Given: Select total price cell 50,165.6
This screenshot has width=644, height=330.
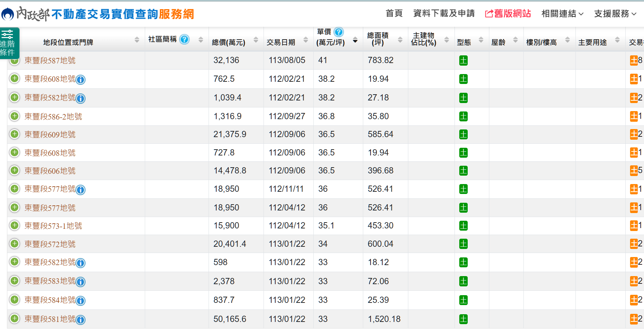Looking at the screenshot, I should [230, 319].
